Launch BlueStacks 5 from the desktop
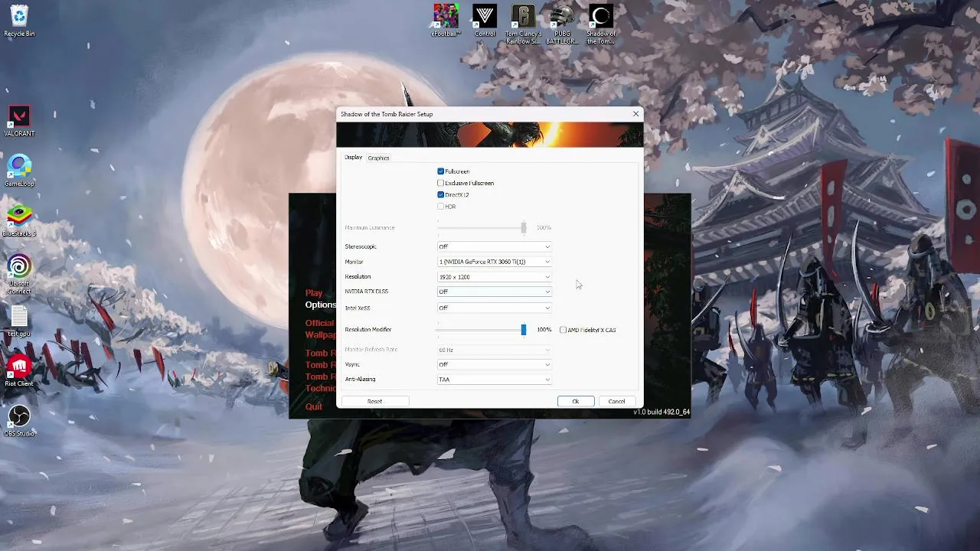This screenshot has height=551, width=980. 19,221
